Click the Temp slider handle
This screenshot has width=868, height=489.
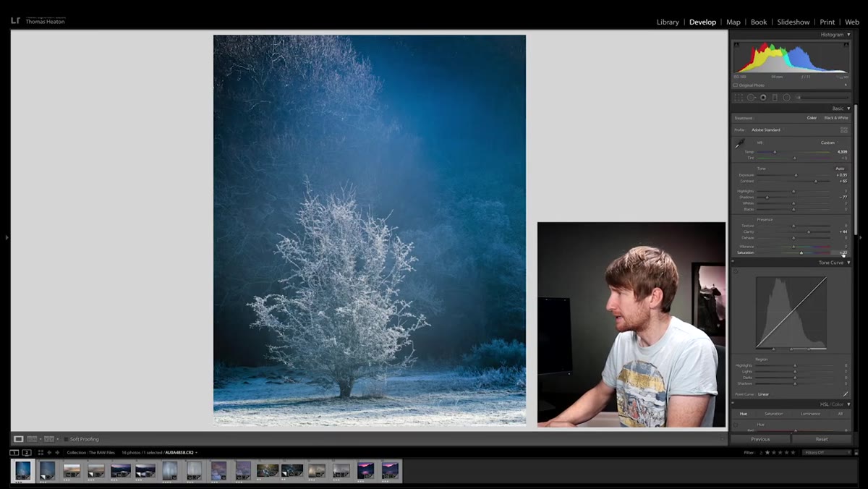click(x=775, y=152)
